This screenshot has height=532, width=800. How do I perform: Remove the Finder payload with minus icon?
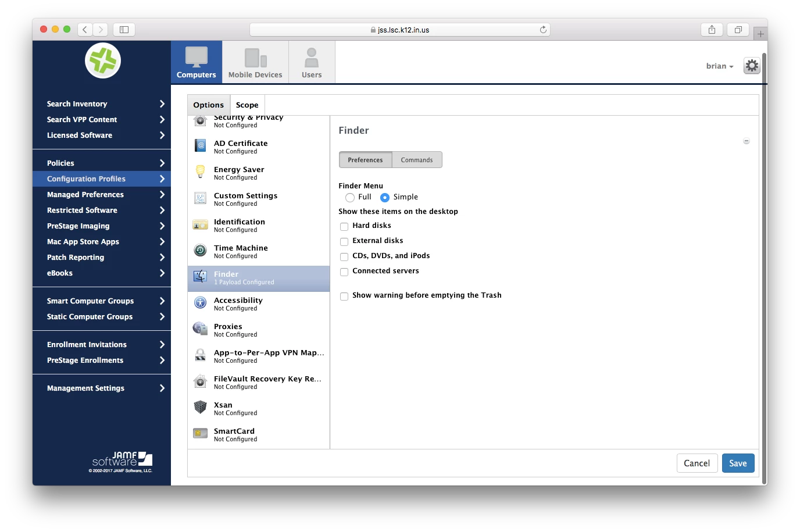(x=747, y=141)
